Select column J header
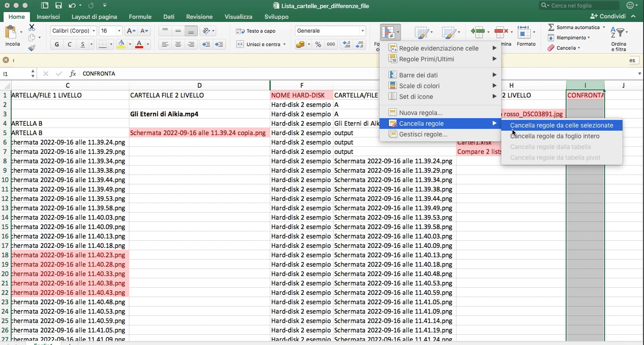 tap(623, 85)
